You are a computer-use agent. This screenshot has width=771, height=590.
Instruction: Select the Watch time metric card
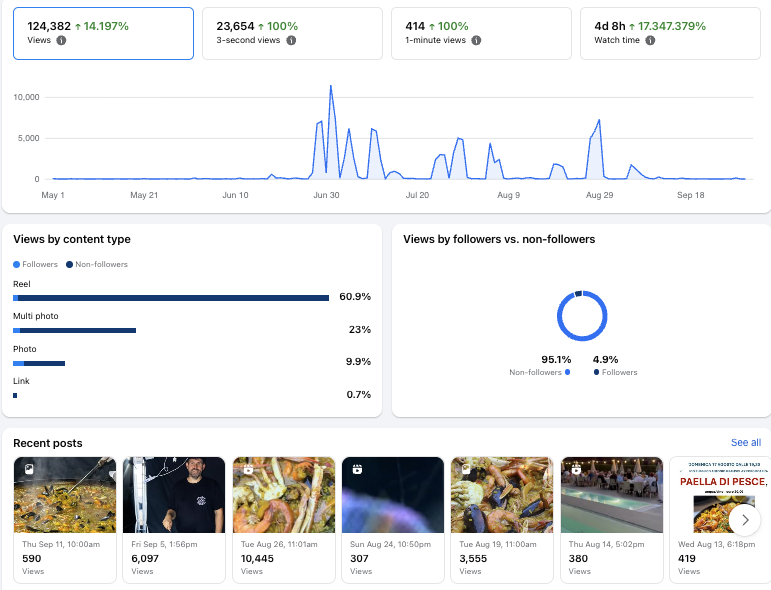[x=670, y=33]
